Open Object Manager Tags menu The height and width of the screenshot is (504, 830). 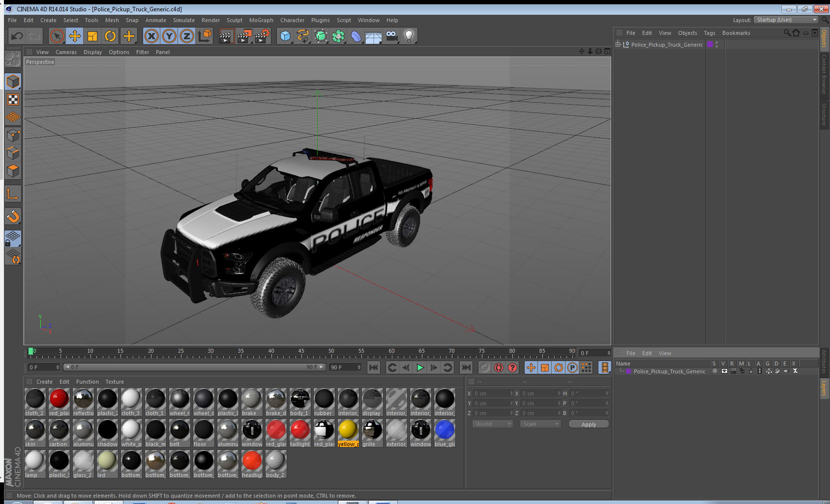pyautogui.click(x=710, y=33)
